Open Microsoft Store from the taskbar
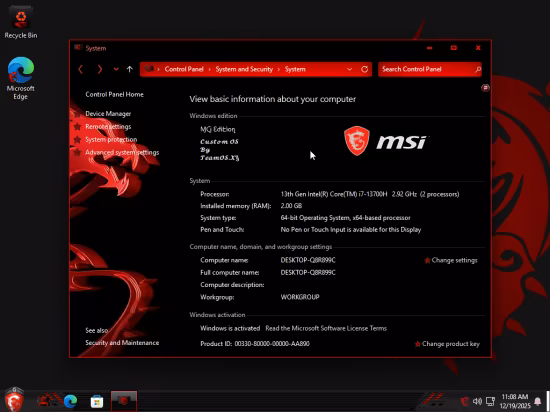Image resolution: width=550 pixels, height=412 pixels. (97, 401)
